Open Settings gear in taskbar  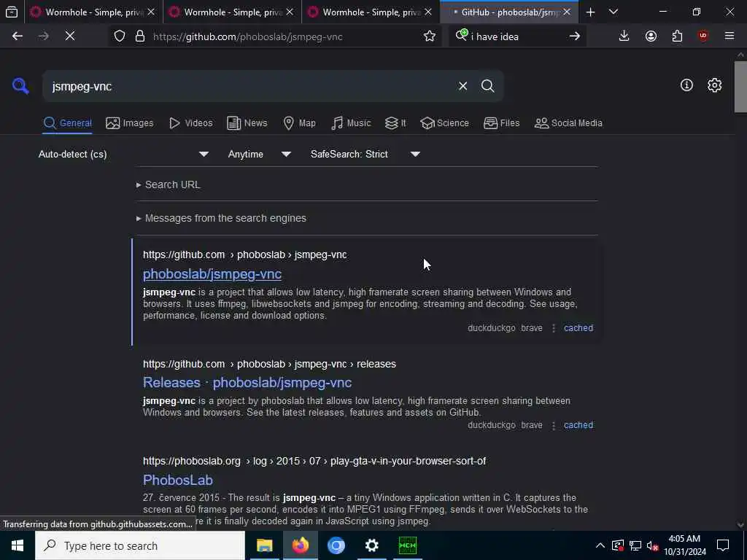click(x=371, y=545)
